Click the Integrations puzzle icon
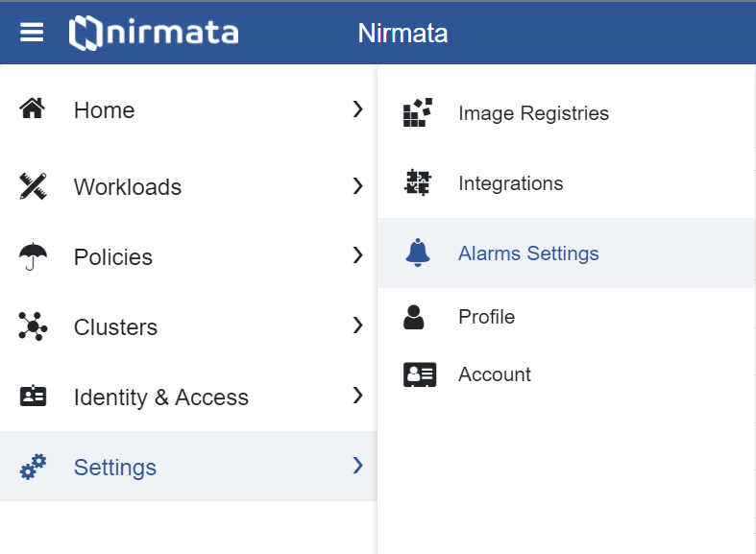 tap(418, 183)
